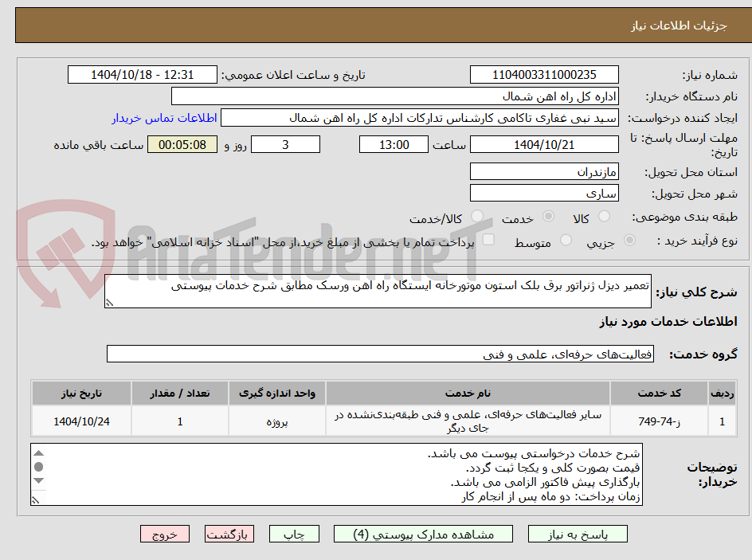This screenshot has width=752, height=560.
Task: Click the پاسخ به نیاز button
Action: point(578,534)
